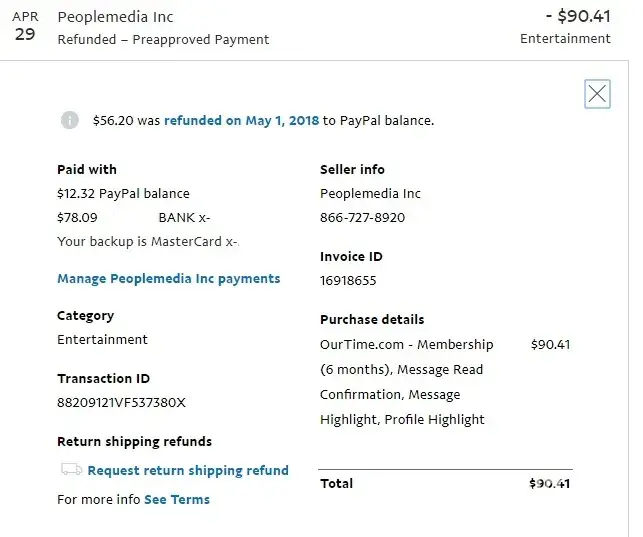Image resolution: width=643 pixels, height=537 pixels.
Task: Click "Refunded – Preapproved Payment" status text
Action: click(163, 40)
